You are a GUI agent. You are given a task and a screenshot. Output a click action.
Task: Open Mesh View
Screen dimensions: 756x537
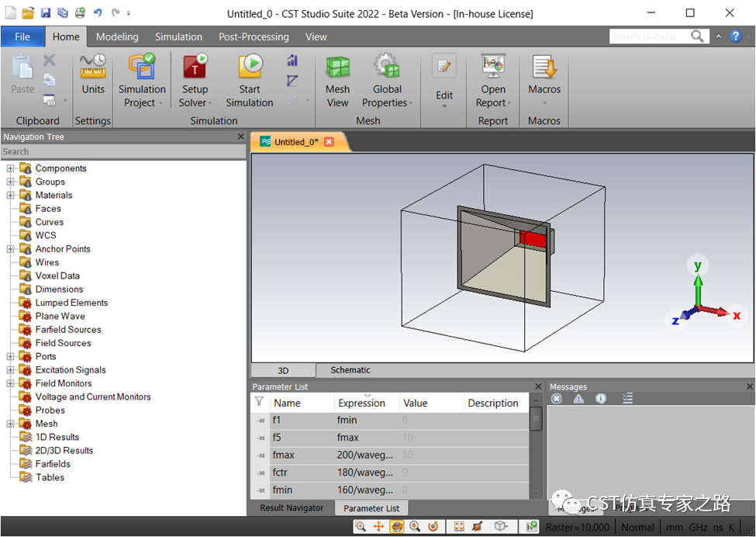[x=337, y=81]
